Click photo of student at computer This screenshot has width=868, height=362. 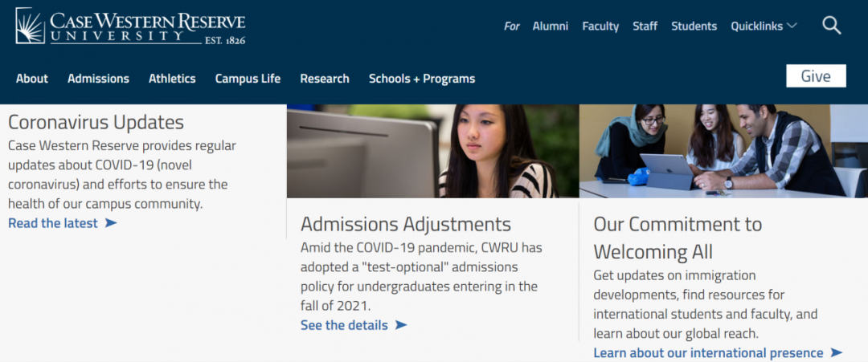(433, 151)
